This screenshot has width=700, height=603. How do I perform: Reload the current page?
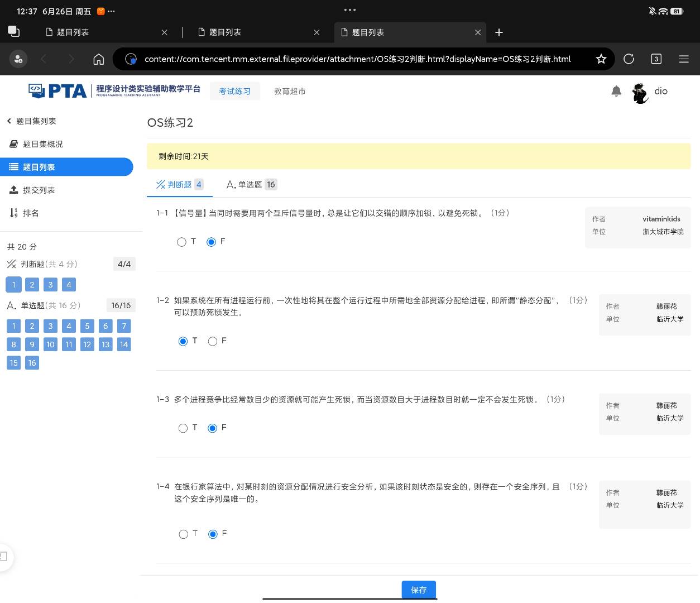pos(629,59)
